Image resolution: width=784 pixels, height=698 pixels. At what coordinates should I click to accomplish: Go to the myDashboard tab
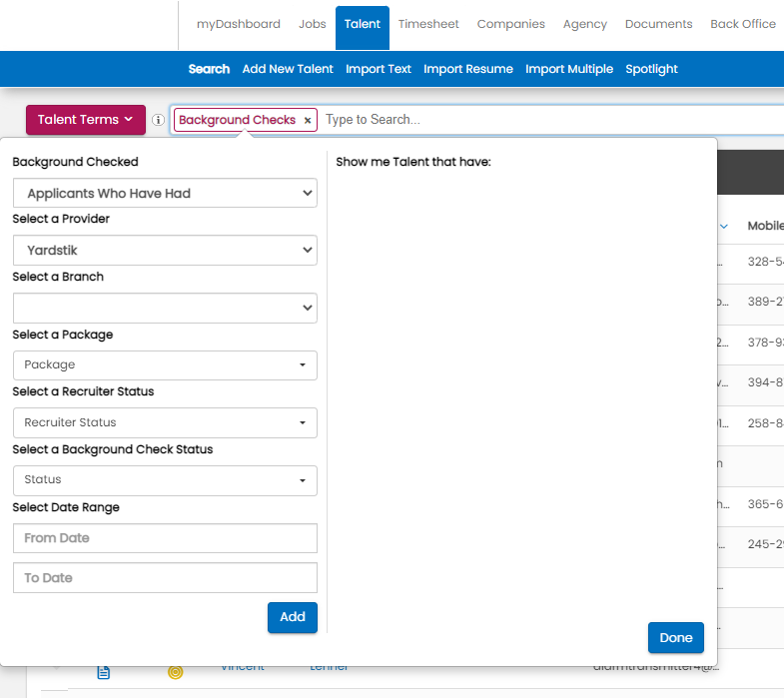[238, 24]
